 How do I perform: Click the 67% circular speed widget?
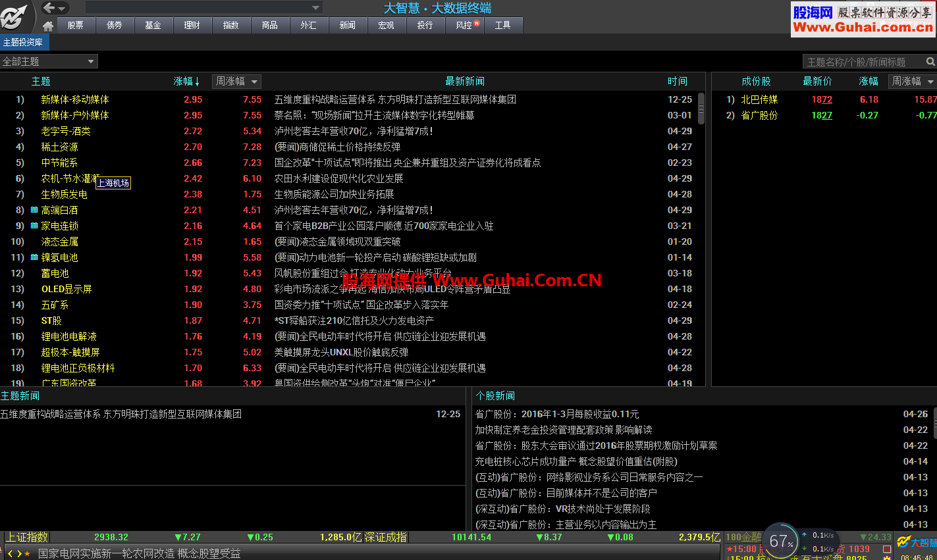click(780, 541)
